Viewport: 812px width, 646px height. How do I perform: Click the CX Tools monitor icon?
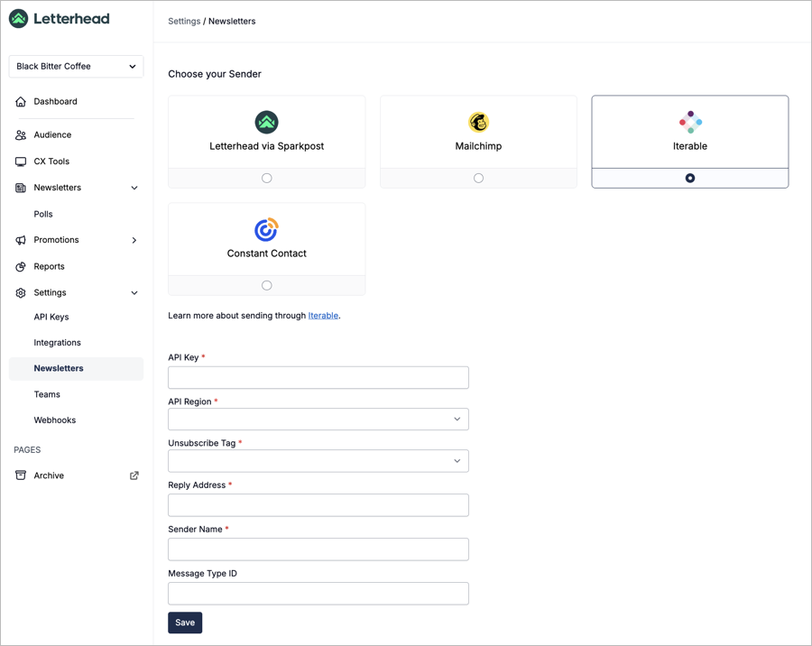click(x=21, y=161)
